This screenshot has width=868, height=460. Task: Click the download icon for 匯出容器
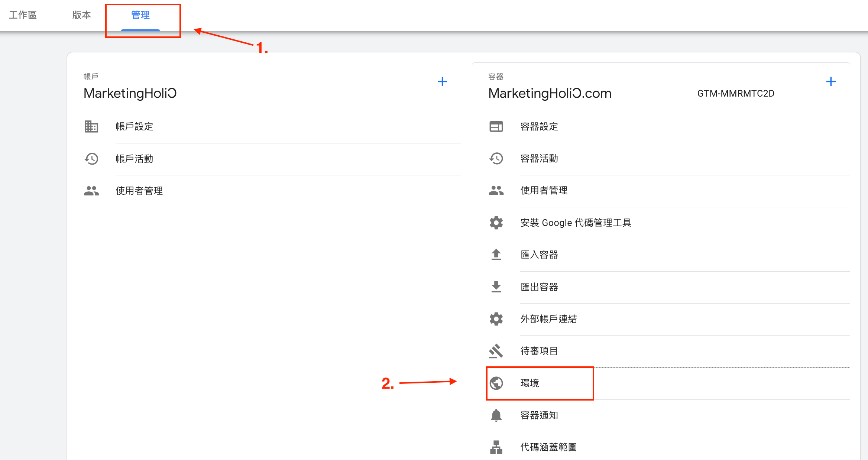pos(496,287)
